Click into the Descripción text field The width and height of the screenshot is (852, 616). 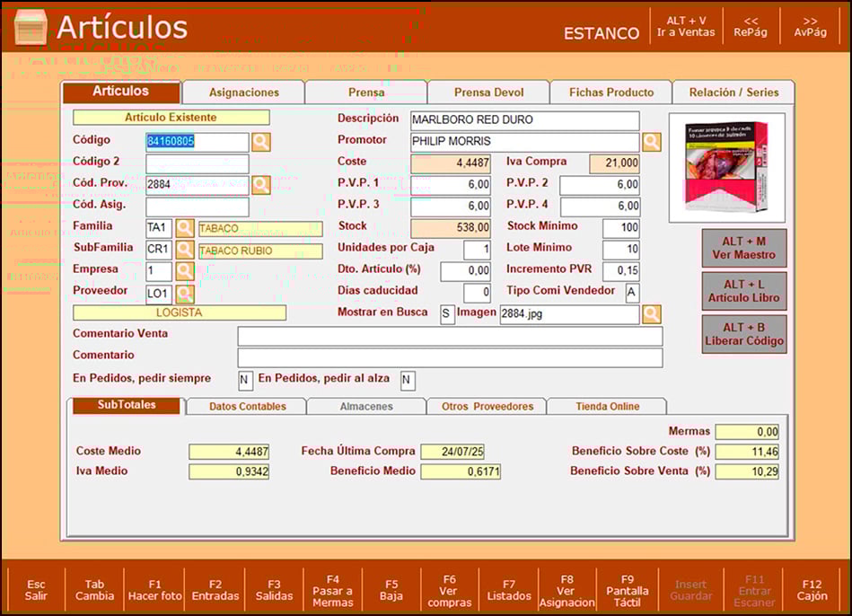tap(524, 120)
